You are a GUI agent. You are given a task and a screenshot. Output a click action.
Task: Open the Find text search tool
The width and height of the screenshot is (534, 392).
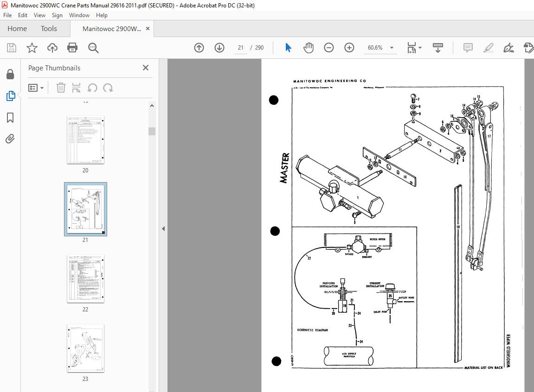[x=93, y=48]
